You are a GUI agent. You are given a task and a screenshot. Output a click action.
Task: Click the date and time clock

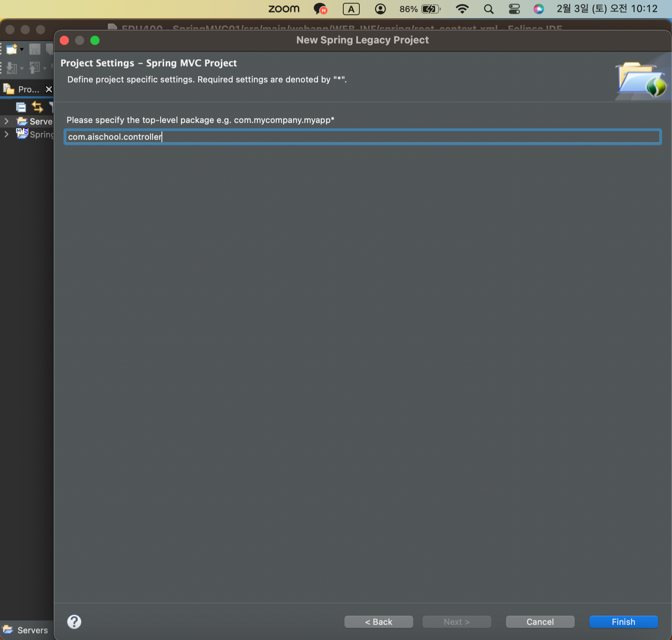607,9
